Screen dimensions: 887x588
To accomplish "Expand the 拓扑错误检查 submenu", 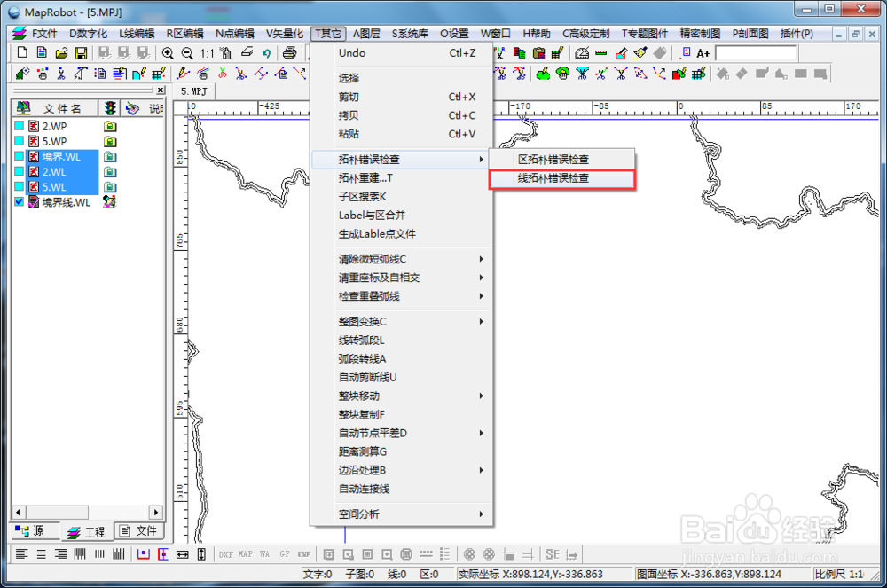I will [x=401, y=160].
